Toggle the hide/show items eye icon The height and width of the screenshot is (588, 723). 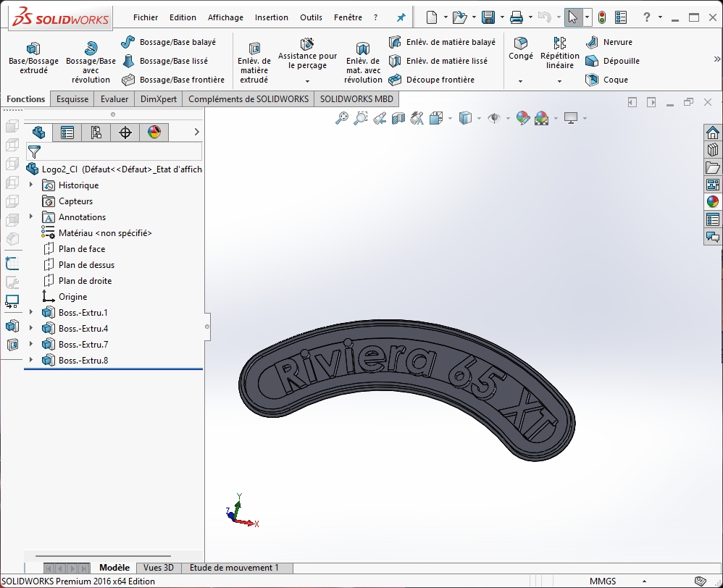(494, 118)
